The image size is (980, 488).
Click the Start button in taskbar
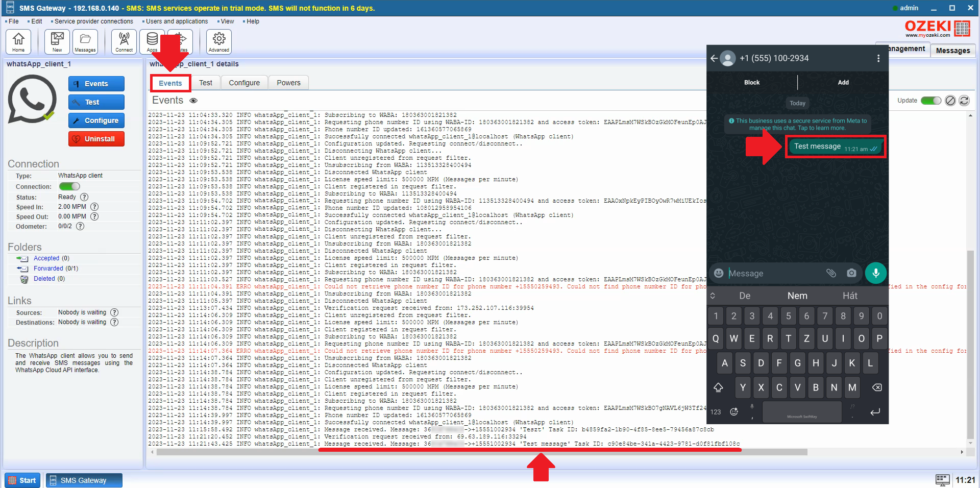[x=22, y=480]
